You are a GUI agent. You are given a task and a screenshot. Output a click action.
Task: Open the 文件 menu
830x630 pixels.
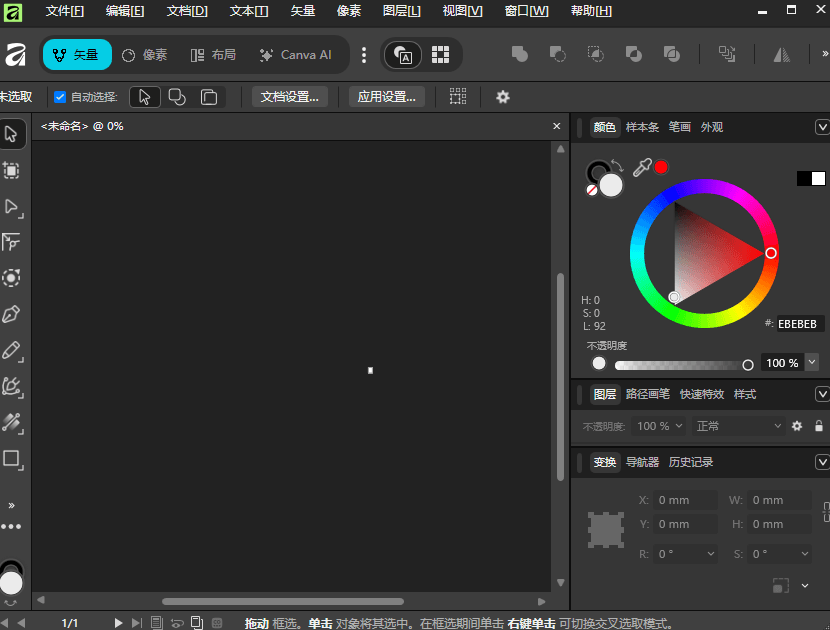64,11
